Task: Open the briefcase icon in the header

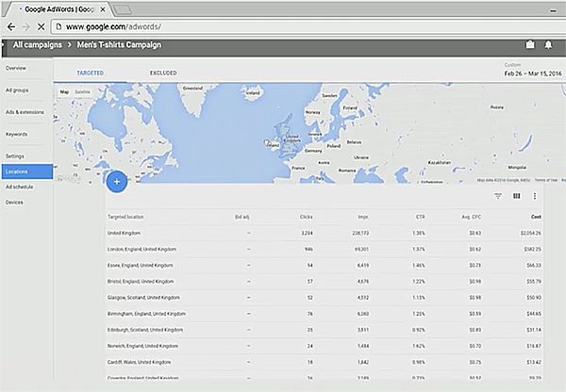Action: coord(530,44)
